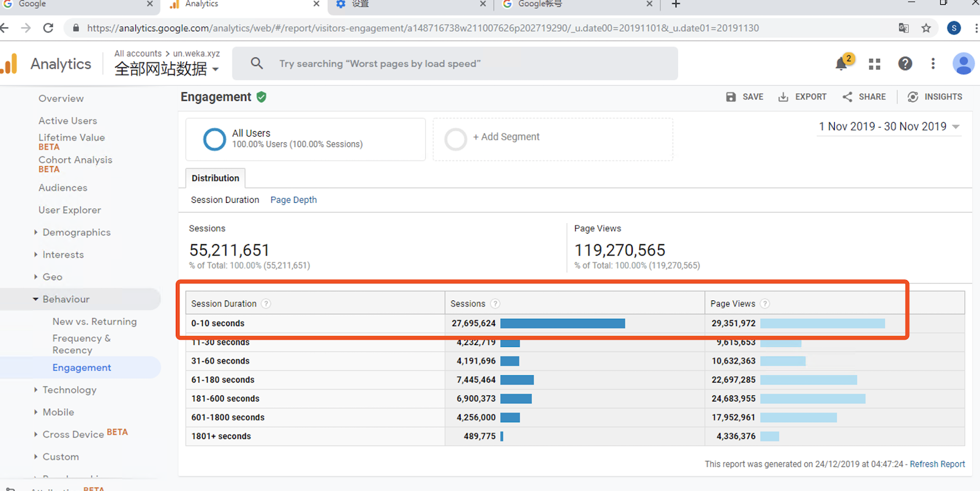Open the notifications bell icon
980x491 pixels.
tap(842, 64)
